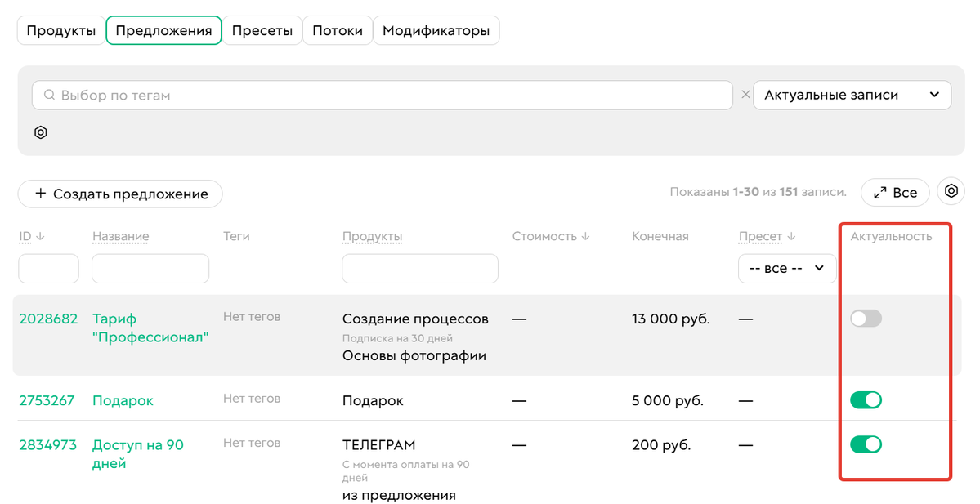
Task: Open the Актуальные записи dropdown
Action: (852, 95)
